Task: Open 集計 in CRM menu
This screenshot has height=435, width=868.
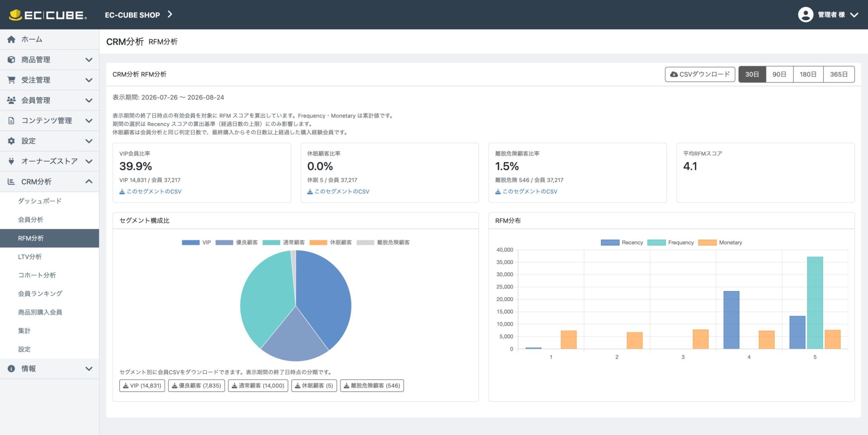Action: (x=24, y=331)
